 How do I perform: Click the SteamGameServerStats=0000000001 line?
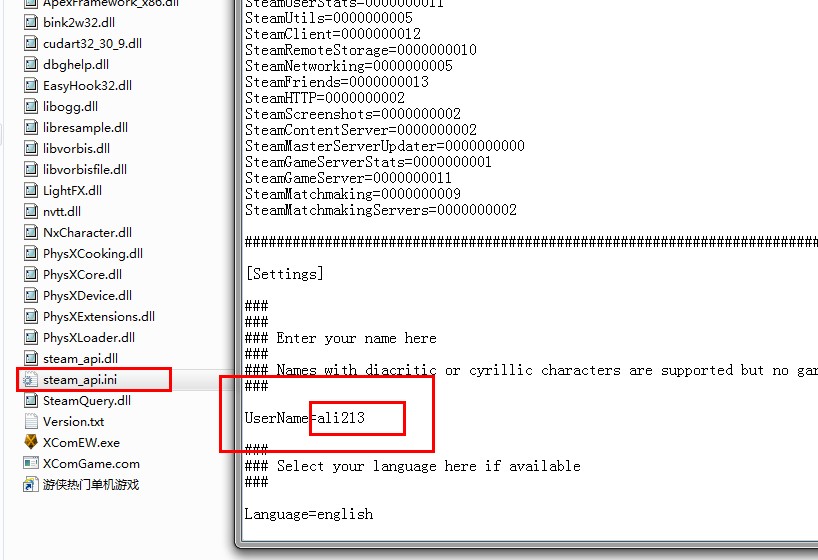point(368,162)
